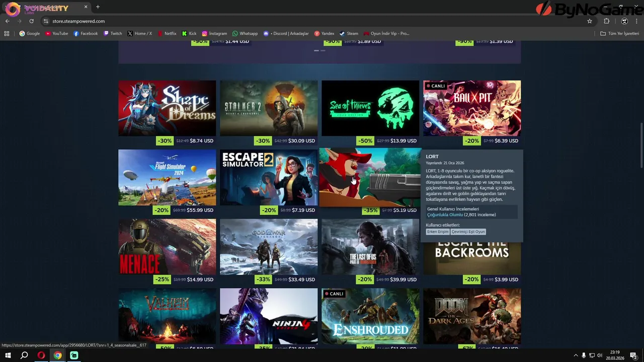Open the Whatsapp bookmark
Image resolution: width=644 pixels, height=362 pixels.
pyautogui.click(x=245, y=34)
